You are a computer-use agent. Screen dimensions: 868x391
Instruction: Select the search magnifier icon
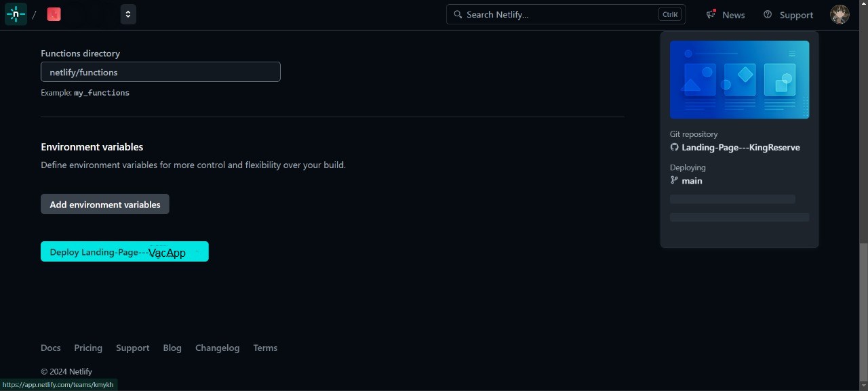point(458,14)
